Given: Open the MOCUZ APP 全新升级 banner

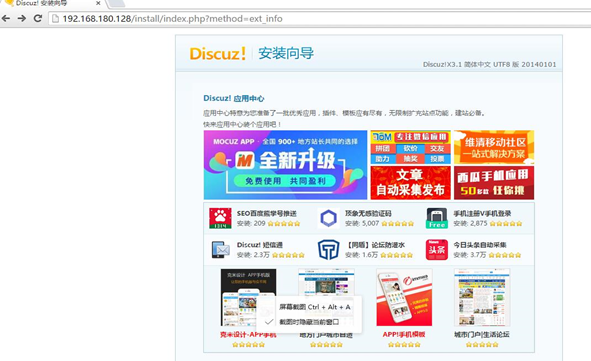Looking at the screenshot, I should 285,165.
